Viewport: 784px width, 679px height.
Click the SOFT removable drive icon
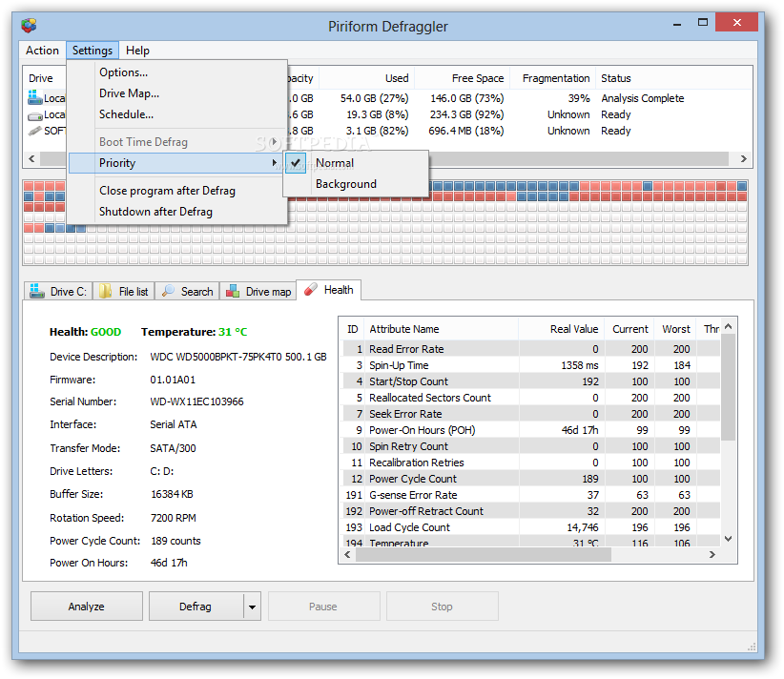[35, 131]
